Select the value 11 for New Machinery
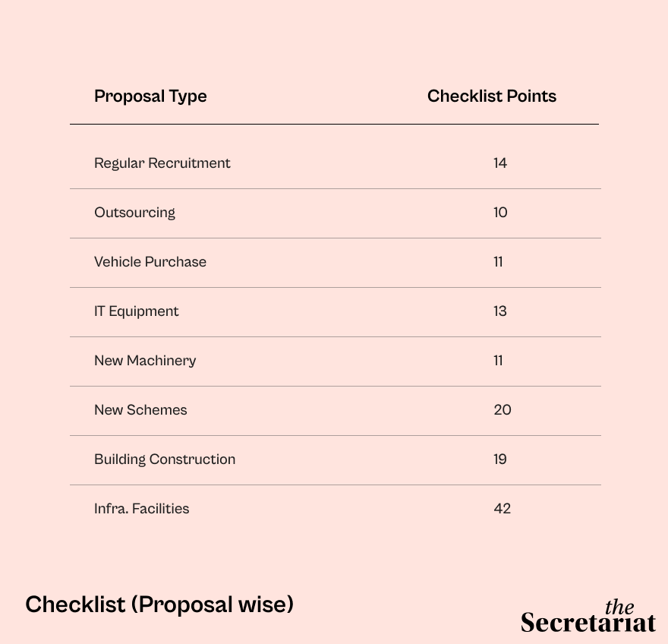The height and width of the screenshot is (644, 668). tap(498, 361)
